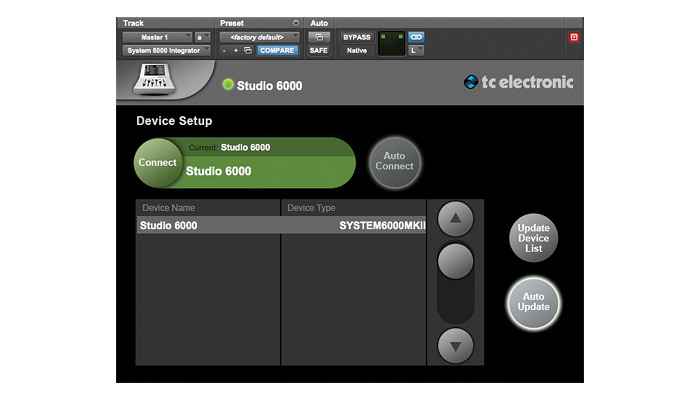
Task: Open the L channel selector dropdown
Action: [416, 50]
